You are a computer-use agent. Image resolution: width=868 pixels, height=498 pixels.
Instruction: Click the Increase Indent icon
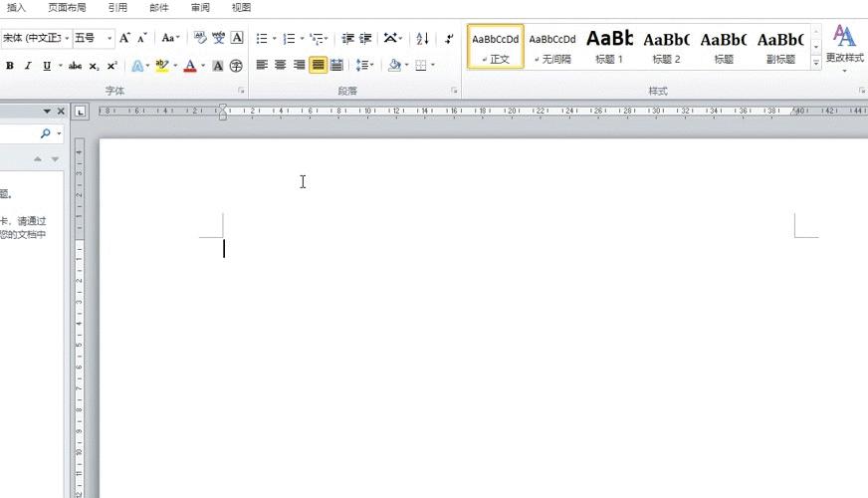click(x=365, y=38)
